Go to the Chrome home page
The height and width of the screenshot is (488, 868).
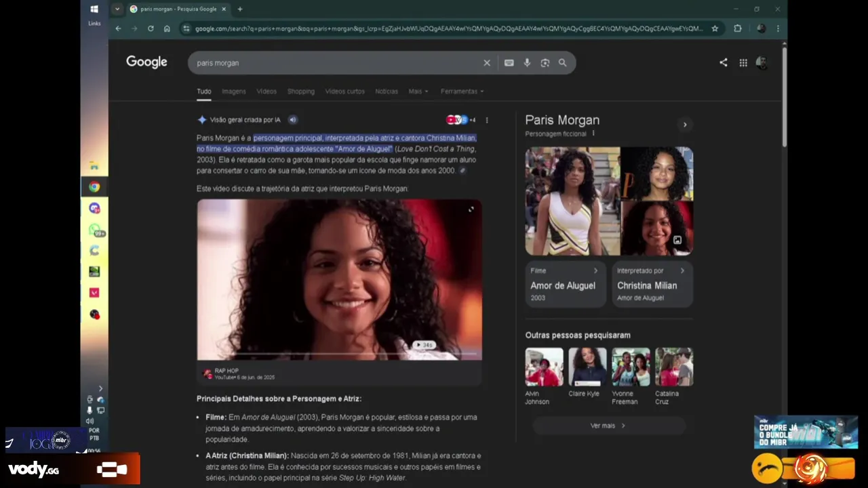coord(167,28)
